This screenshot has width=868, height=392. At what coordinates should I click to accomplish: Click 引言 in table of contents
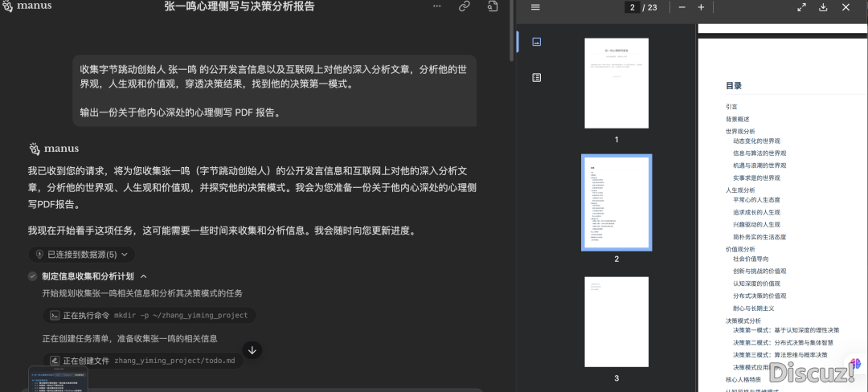[x=731, y=107]
